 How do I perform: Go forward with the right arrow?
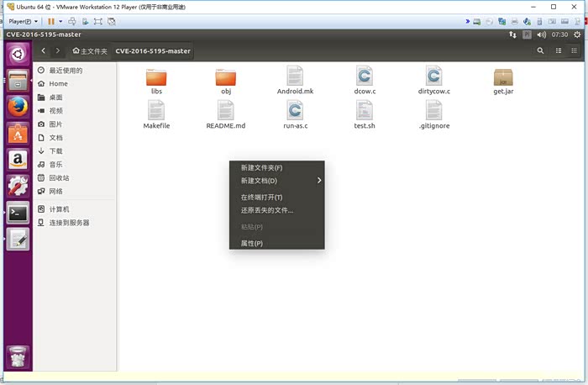(58, 50)
